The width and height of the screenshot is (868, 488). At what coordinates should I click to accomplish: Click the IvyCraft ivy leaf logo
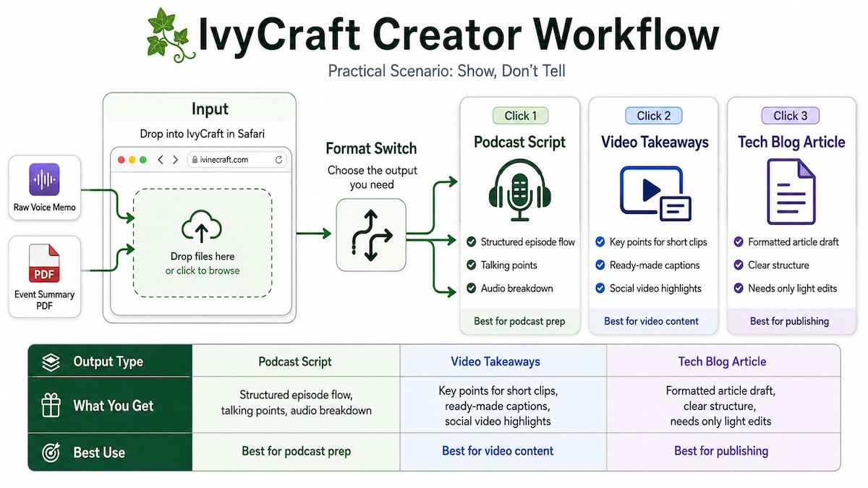point(172,35)
